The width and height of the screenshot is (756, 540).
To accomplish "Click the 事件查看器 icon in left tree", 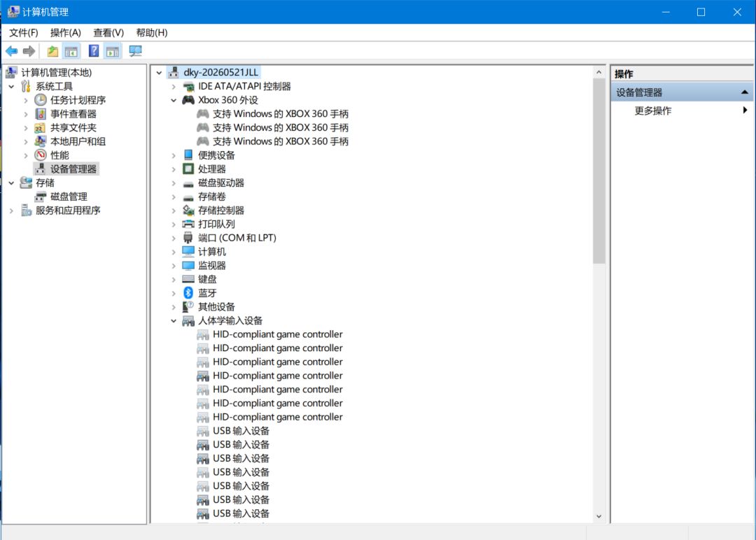I will point(41,114).
